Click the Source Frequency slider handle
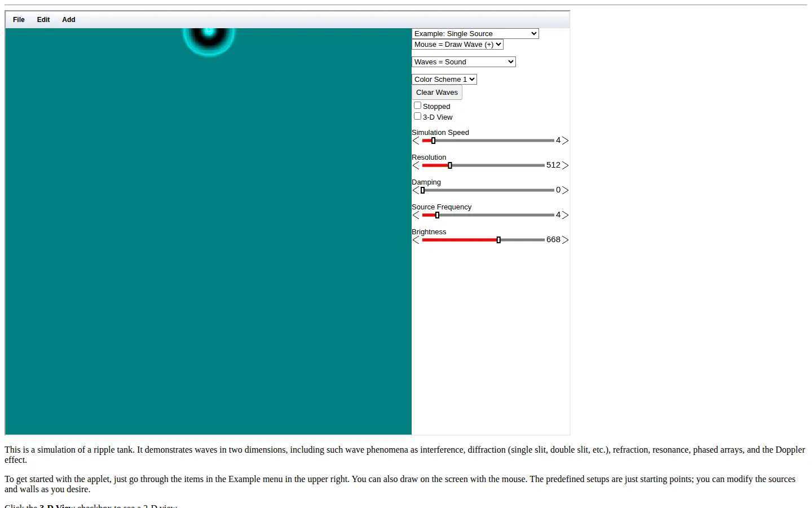812x508 pixels. (437, 215)
